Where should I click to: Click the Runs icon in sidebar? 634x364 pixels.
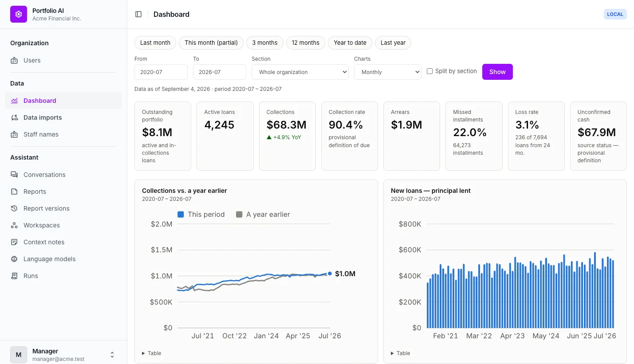(x=14, y=276)
